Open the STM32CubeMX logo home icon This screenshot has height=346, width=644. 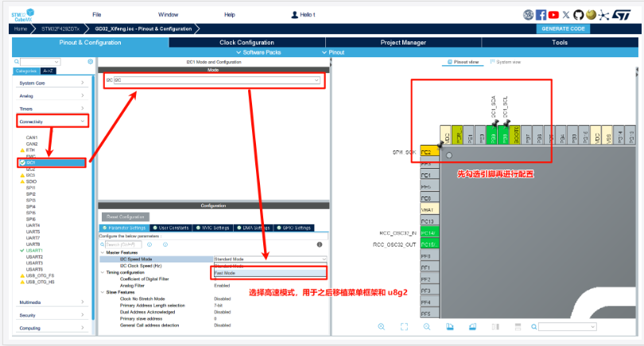22,15
